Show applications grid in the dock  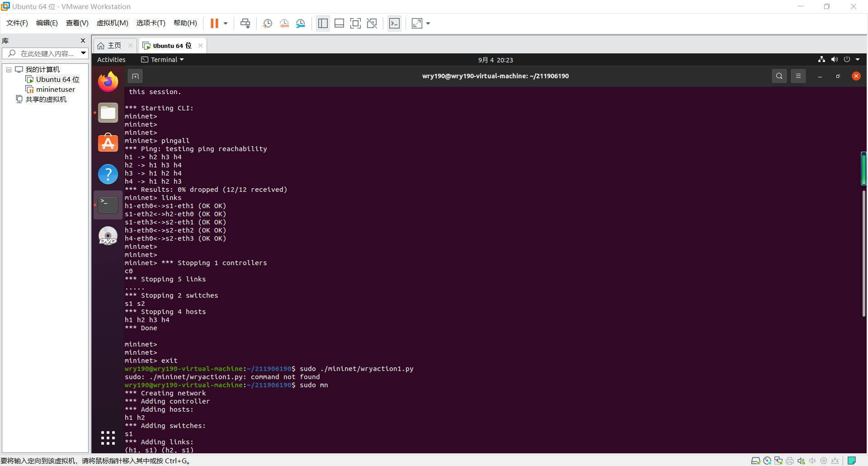pyautogui.click(x=108, y=437)
